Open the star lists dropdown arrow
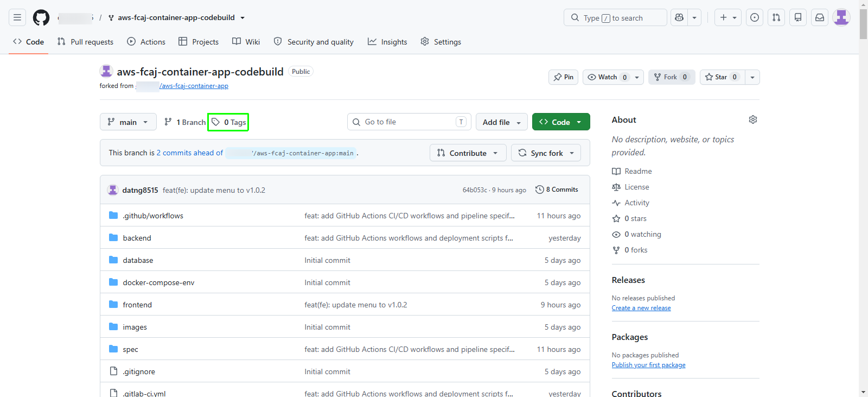Image resolution: width=868 pixels, height=397 pixels. (x=752, y=77)
